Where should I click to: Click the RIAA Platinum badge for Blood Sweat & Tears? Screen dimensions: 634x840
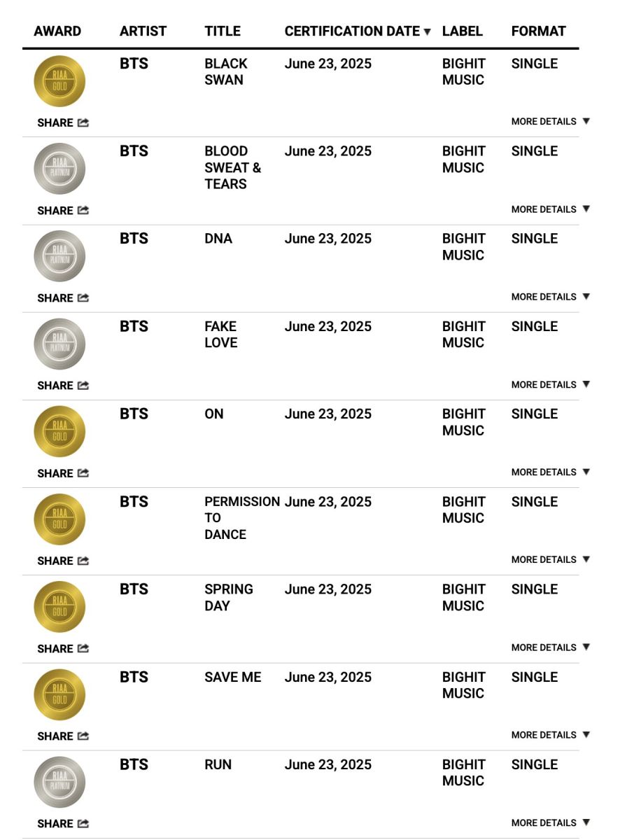point(59,169)
